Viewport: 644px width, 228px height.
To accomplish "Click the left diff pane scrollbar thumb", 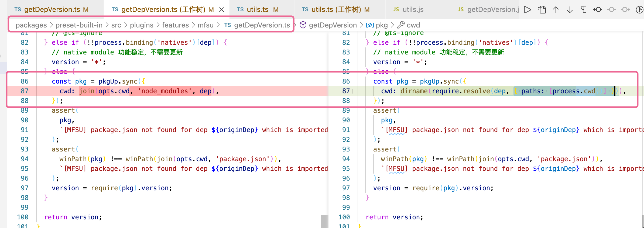I will point(324,222).
